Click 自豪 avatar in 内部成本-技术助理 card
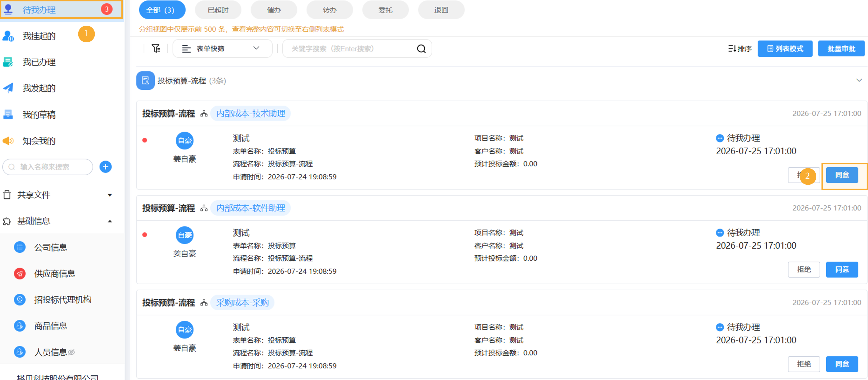Viewport: 868px width, 380px height. pyautogui.click(x=185, y=140)
